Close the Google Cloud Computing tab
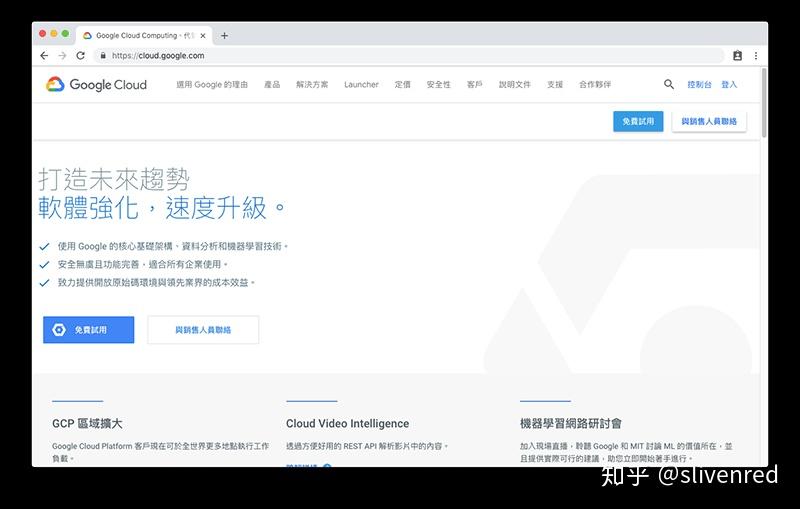Viewport: 800px width, 509px height. (203, 36)
